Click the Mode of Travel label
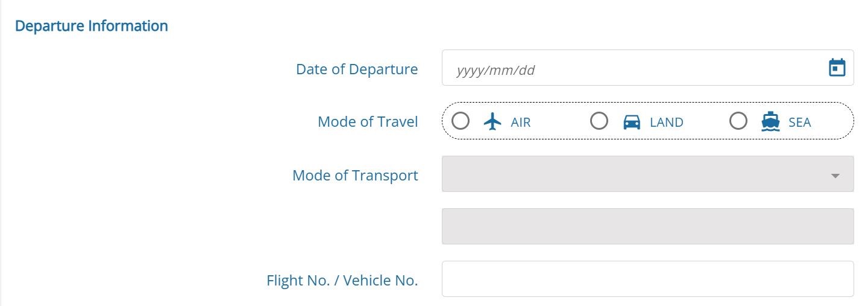Image resolution: width=868 pixels, height=306 pixels. click(x=368, y=122)
